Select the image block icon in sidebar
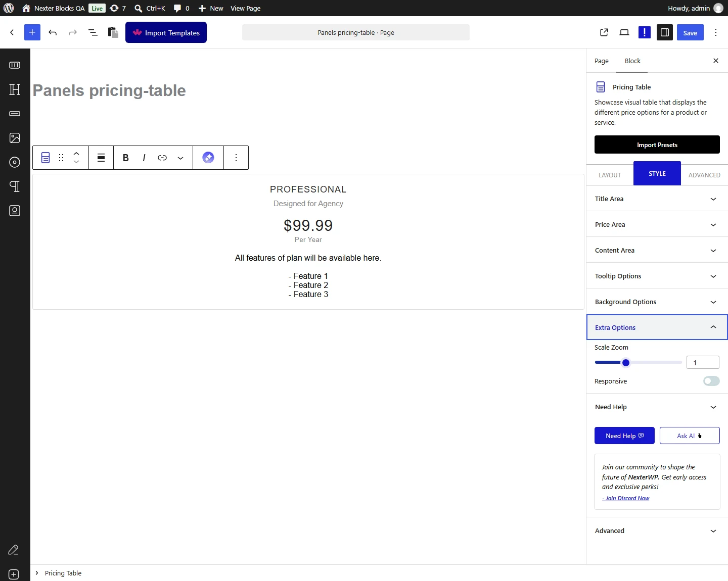Image resolution: width=728 pixels, height=581 pixels. pyautogui.click(x=15, y=138)
